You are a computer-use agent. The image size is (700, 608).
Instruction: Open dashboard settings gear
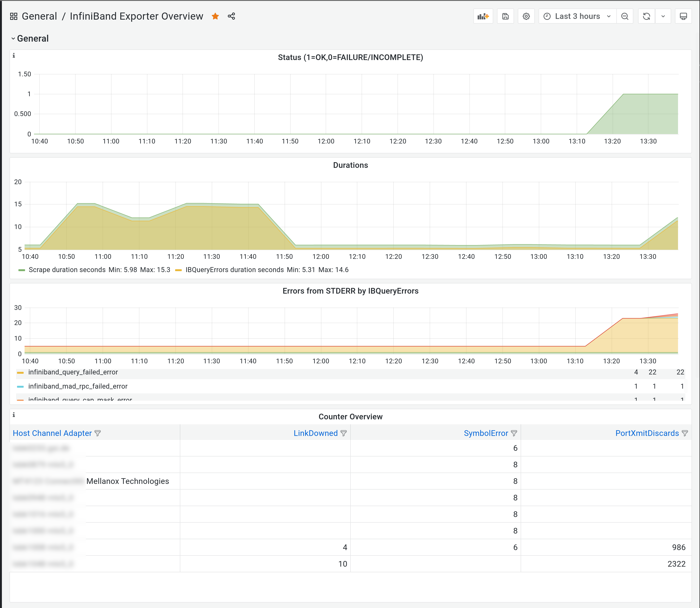pos(526,16)
